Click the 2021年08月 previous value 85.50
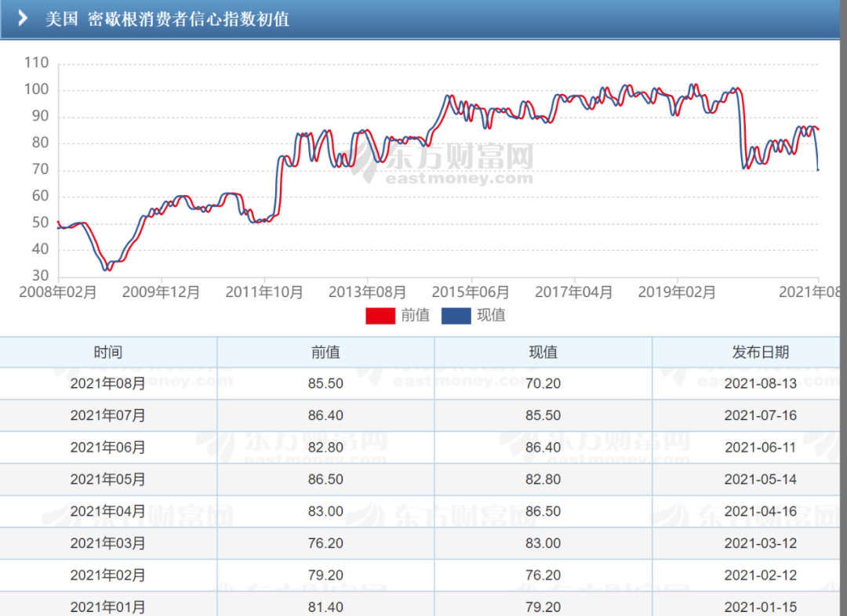Screen dimensions: 847x616 [x=325, y=384]
